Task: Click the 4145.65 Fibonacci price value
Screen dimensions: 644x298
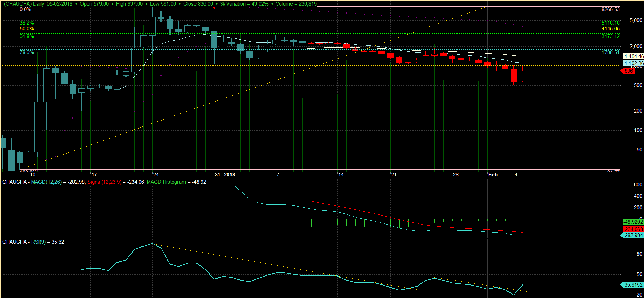Action: click(x=610, y=29)
